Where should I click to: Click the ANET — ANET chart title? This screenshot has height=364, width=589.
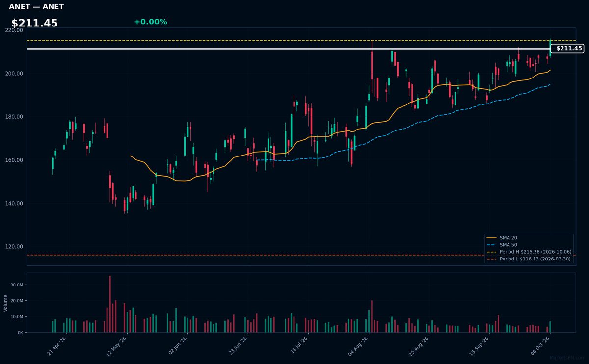tap(36, 7)
